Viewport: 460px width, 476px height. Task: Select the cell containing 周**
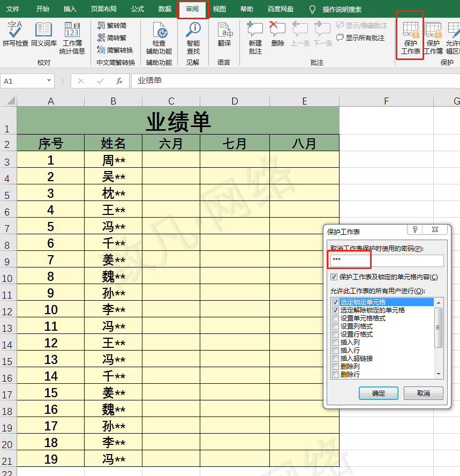113,159
